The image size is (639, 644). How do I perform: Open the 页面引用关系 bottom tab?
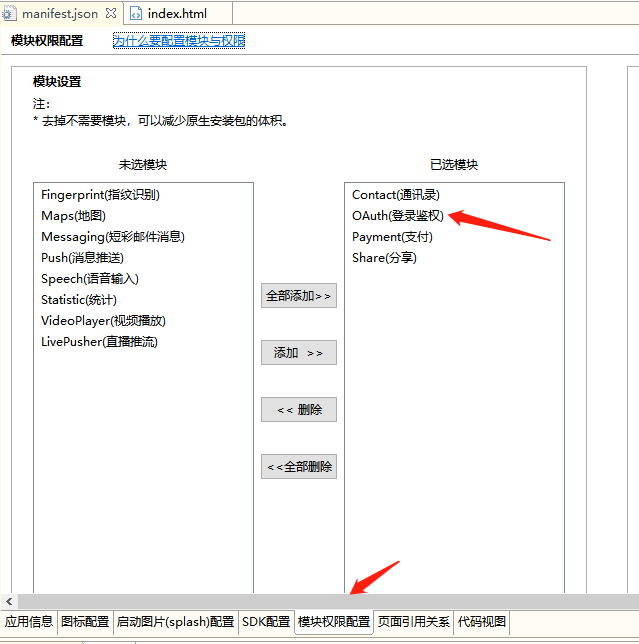(x=414, y=622)
